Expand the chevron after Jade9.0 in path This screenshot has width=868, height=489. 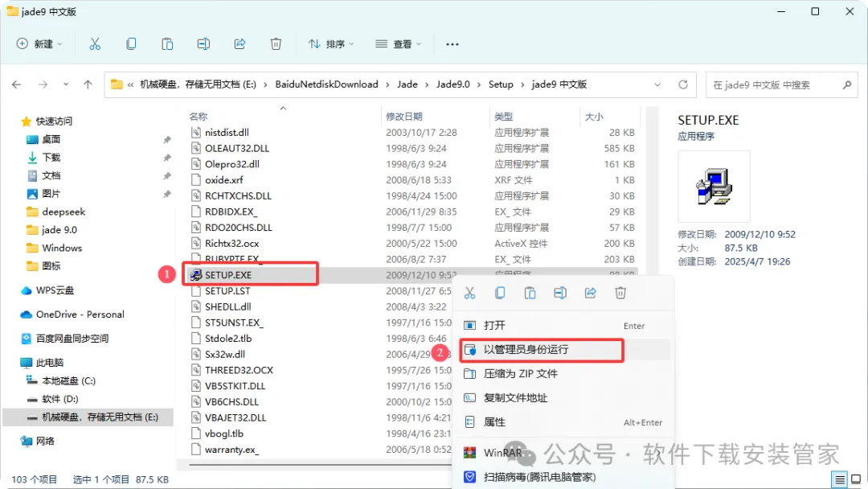click(x=479, y=84)
